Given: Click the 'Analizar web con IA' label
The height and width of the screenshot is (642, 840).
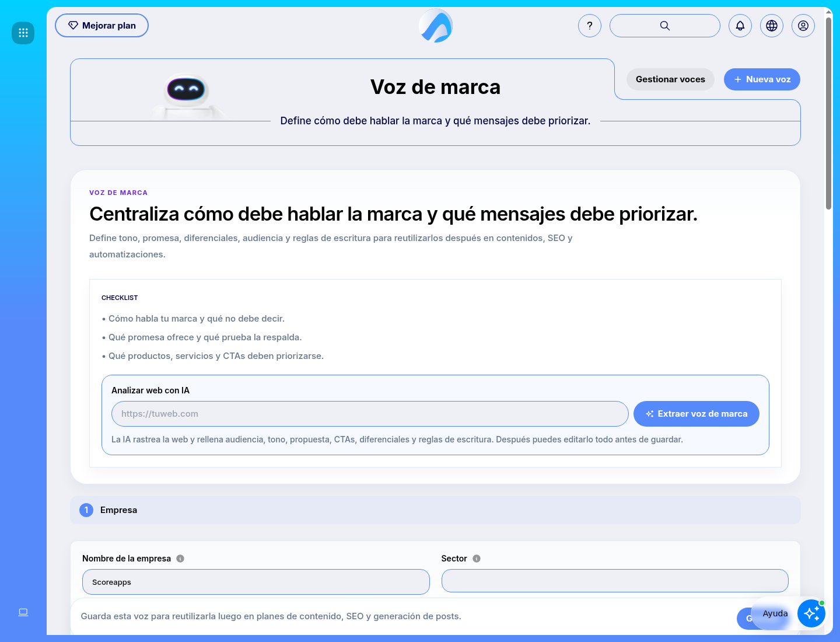Looking at the screenshot, I should 150,390.
